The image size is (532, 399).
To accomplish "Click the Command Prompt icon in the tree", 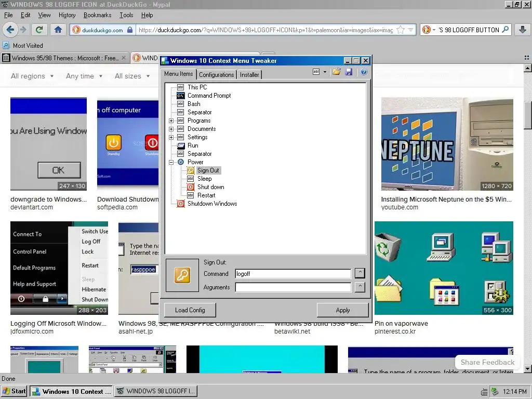I will pos(180,96).
